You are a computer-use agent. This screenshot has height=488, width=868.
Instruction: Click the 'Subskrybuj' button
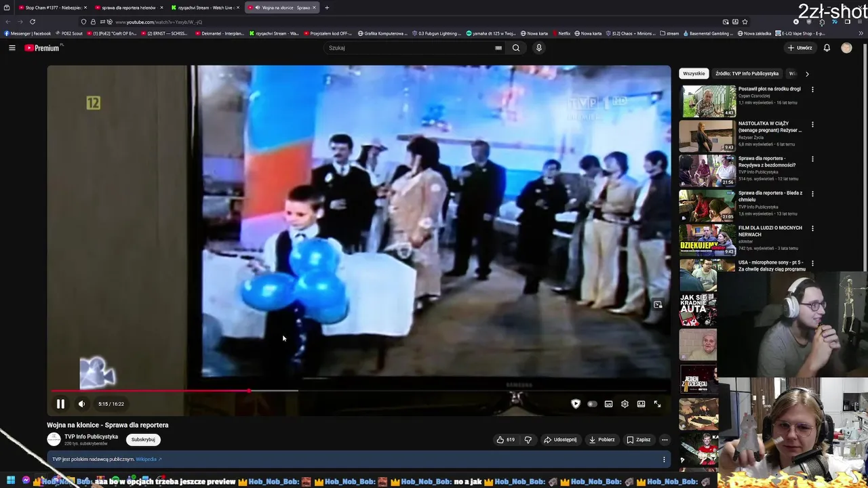click(143, 439)
